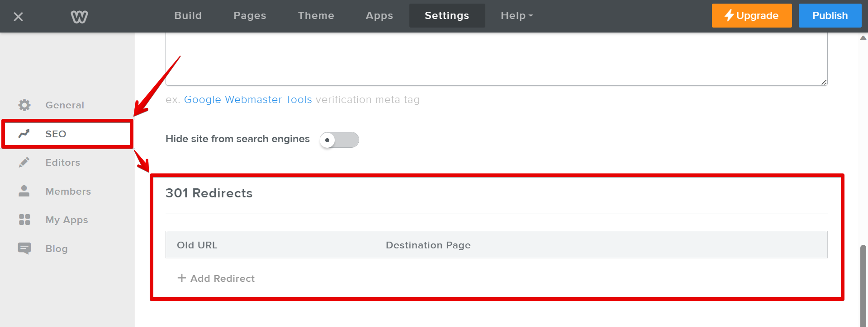Viewport: 868px width, 327px height.
Task: Toggle Hide site from search engines
Action: (x=339, y=140)
